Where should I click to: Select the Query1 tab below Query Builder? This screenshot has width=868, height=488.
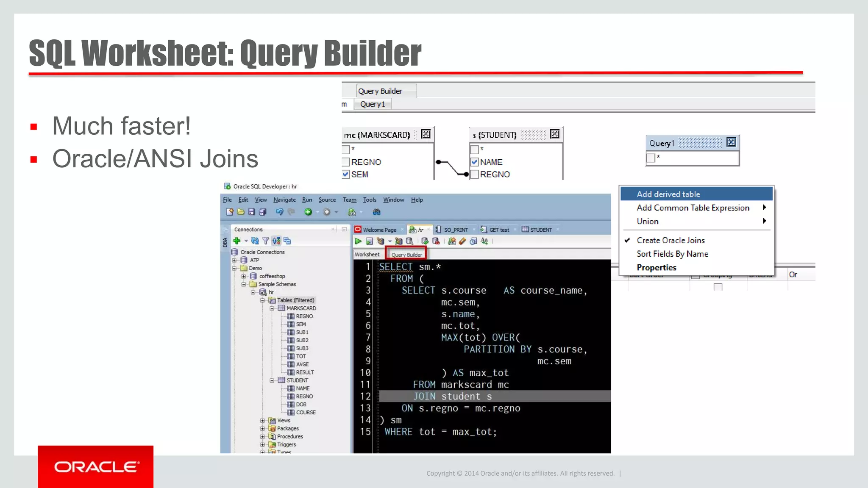click(373, 104)
